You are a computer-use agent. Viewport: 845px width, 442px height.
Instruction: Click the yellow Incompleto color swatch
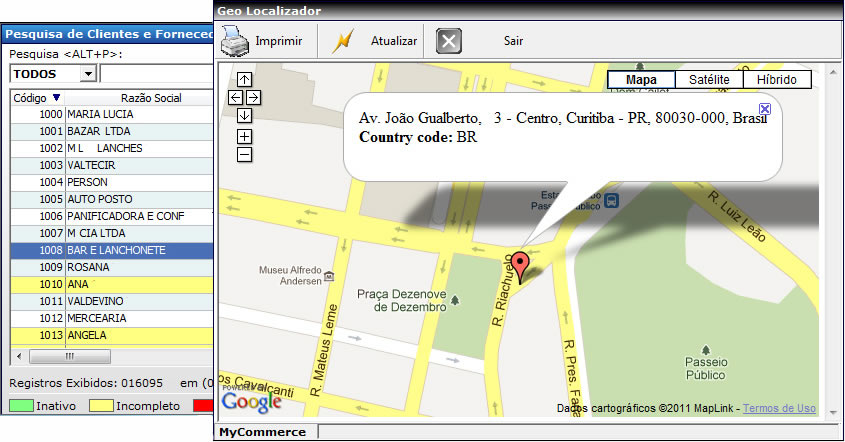pyautogui.click(x=101, y=406)
